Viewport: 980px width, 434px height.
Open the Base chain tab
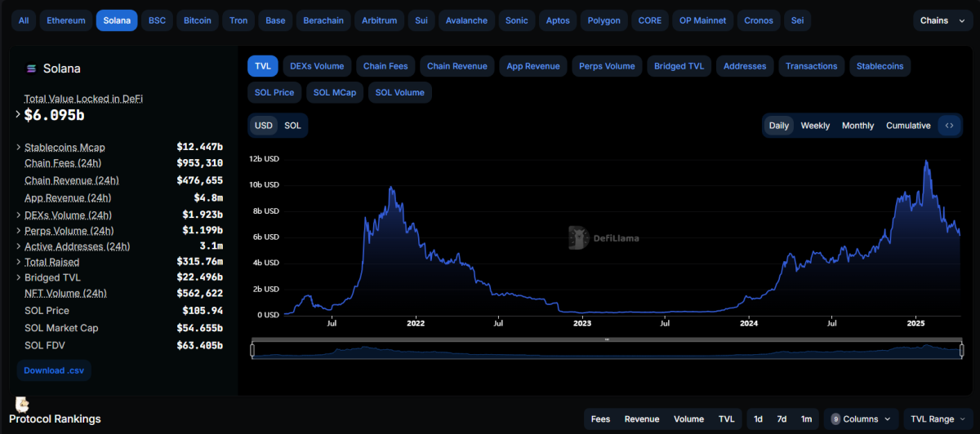[x=275, y=20]
